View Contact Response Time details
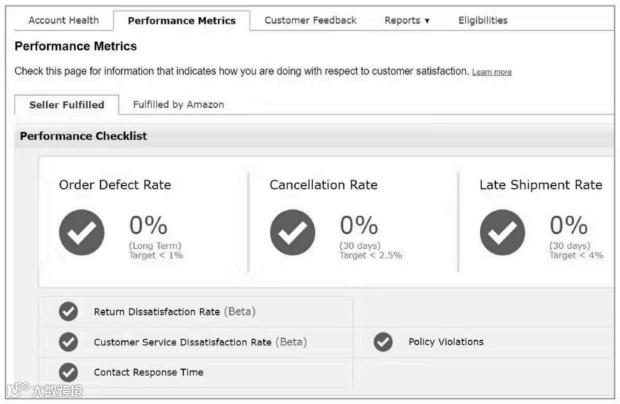 (148, 372)
